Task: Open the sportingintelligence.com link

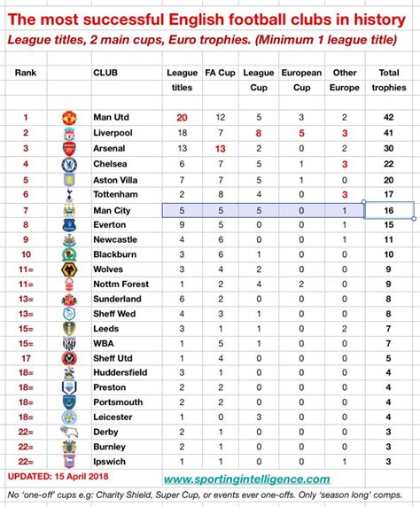Action: (x=246, y=479)
